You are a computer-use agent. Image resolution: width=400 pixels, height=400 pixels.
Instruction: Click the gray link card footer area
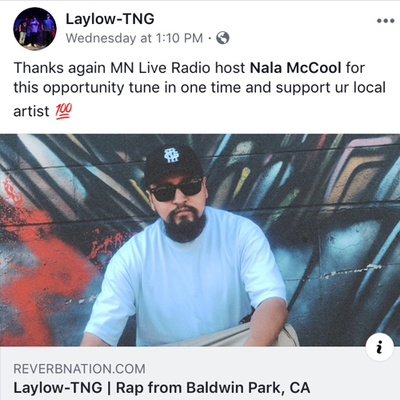point(200,373)
